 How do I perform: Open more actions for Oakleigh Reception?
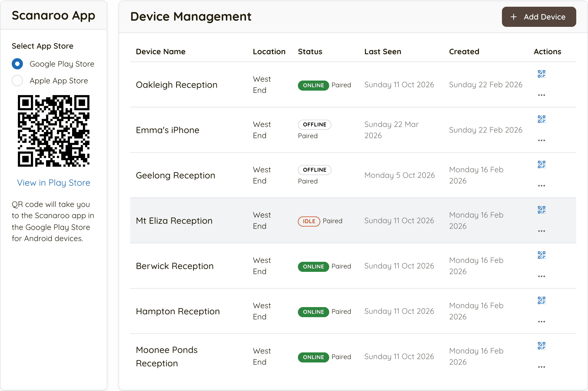541,95
